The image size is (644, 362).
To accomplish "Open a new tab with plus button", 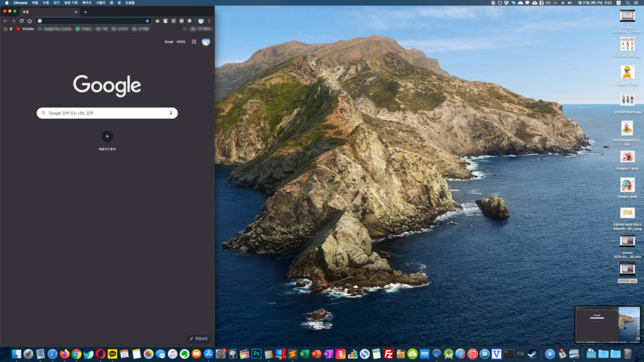I will coord(86,12).
